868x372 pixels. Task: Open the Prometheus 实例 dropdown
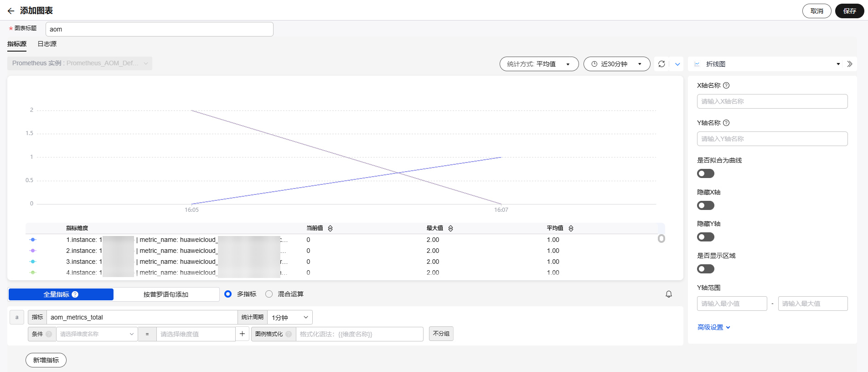[80, 63]
